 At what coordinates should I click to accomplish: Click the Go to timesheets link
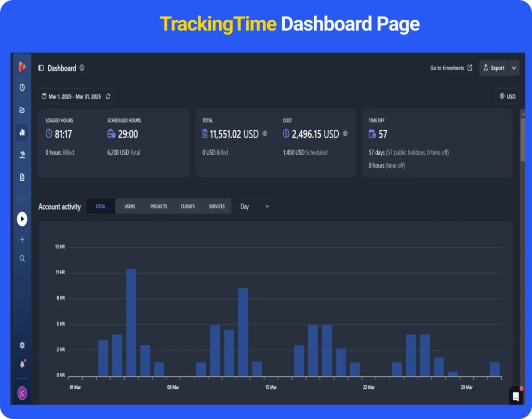[451, 68]
